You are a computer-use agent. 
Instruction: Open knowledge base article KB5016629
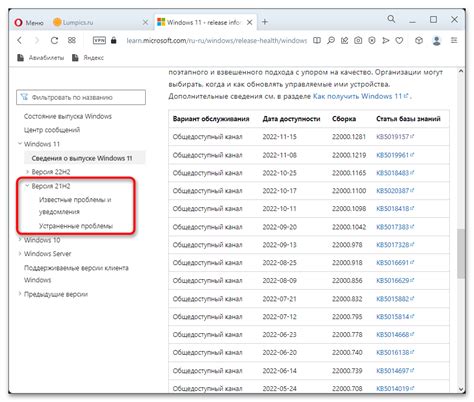(395, 281)
